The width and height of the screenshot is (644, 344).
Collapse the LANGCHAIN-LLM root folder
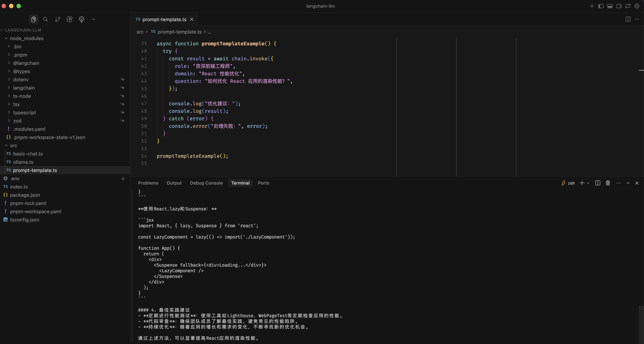65,30
